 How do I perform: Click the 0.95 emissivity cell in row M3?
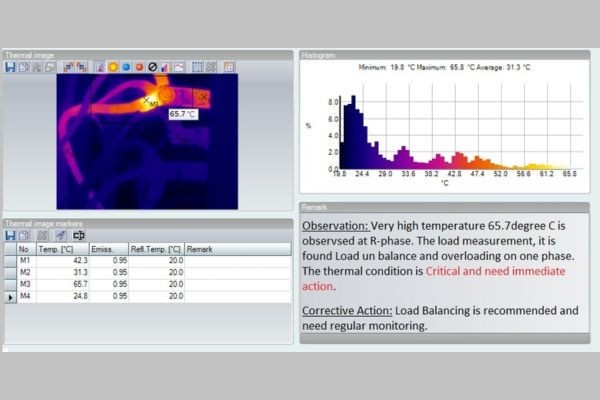[x=109, y=284]
